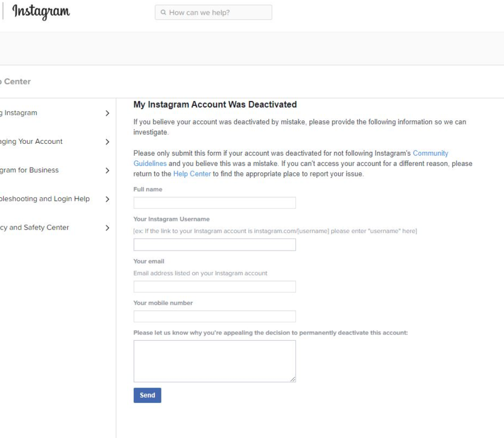Follow the Help Center link in paragraph
Image resolution: width=504 pixels, height=438 pixels.
192,173
